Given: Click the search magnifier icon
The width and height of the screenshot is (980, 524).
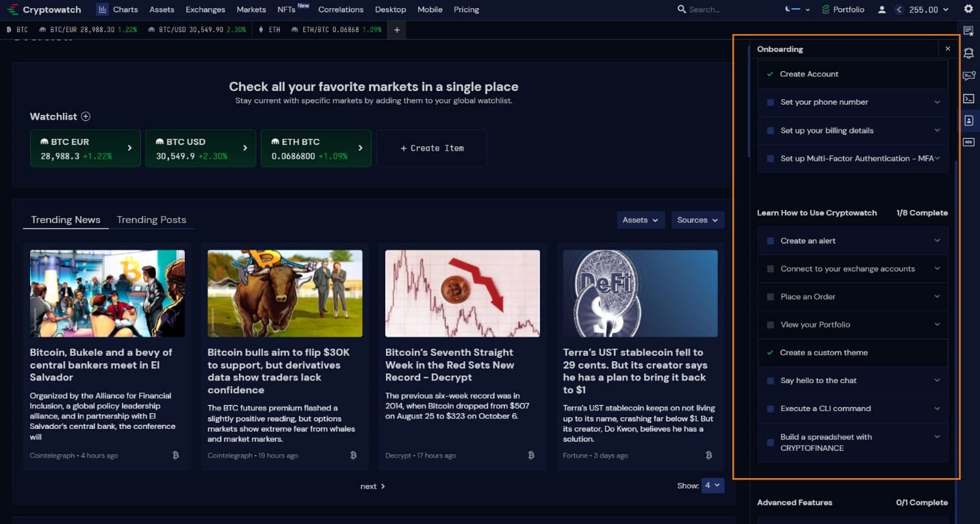Looking at the screenshot, I should [x=682, y=10].
